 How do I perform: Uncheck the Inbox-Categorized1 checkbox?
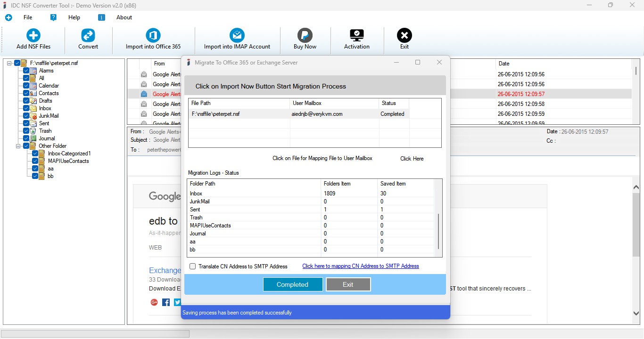click(x=35, y=153)
